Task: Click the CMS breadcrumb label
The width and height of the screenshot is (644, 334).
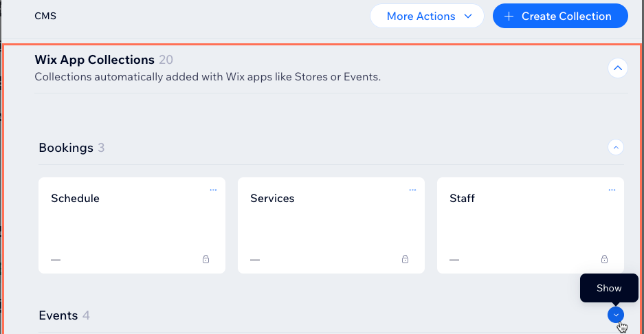Action: [45, 16]
